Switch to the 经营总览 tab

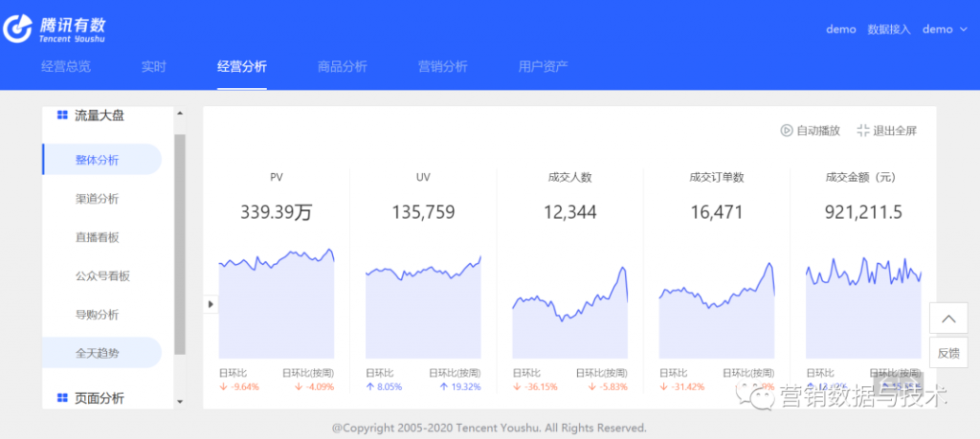pyautogui.click(x=66, y=67)
